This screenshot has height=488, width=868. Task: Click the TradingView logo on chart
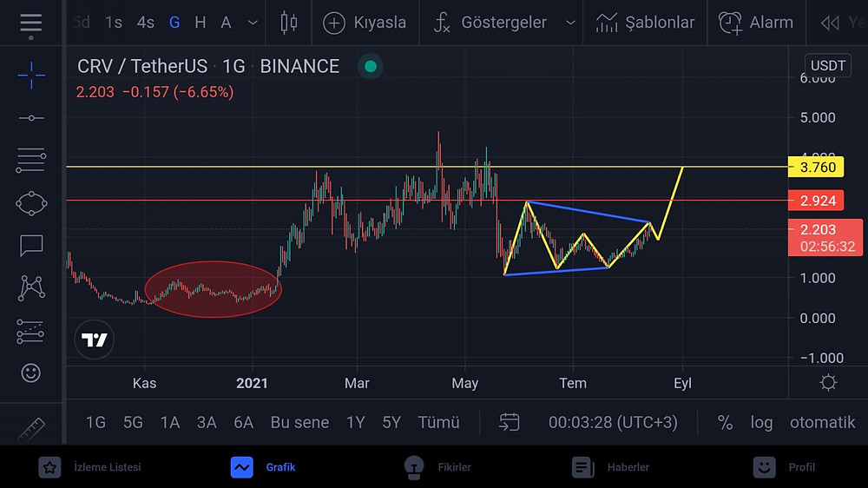click(94, 340)
